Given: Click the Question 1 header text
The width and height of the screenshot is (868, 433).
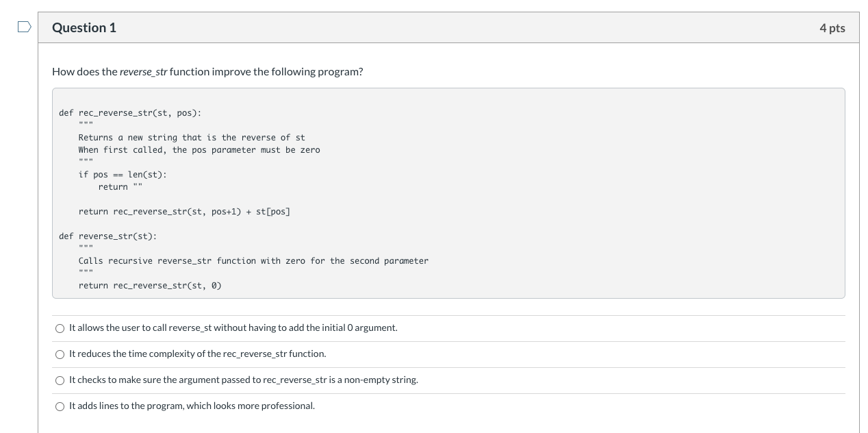Looking at the screenshot, I should (x=84, y=27).
